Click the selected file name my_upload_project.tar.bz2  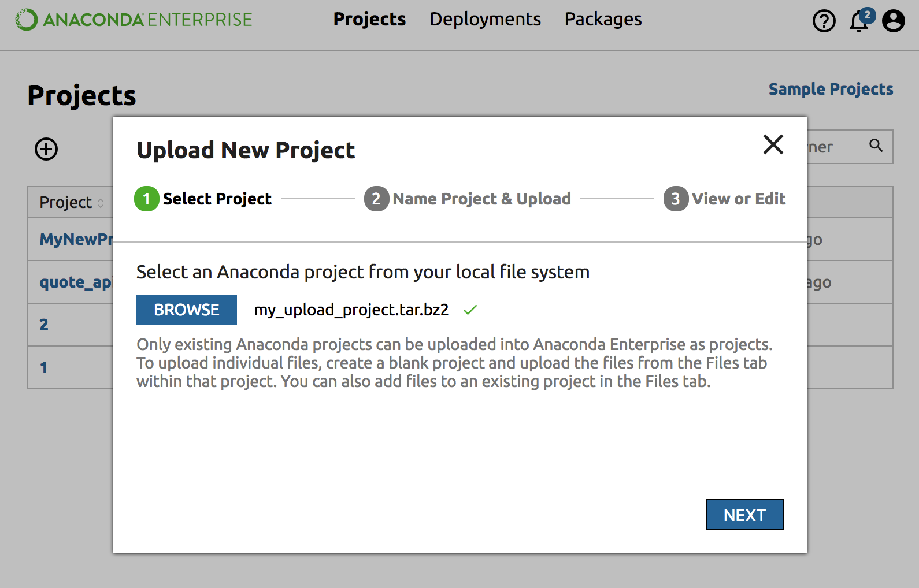[x=351, y=310]
